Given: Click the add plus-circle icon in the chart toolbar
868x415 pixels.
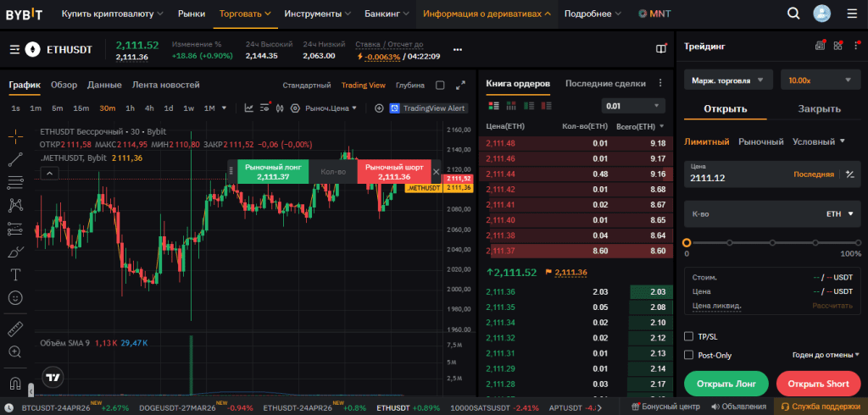Looking at the screenshot, I should (x=379, y=108).
